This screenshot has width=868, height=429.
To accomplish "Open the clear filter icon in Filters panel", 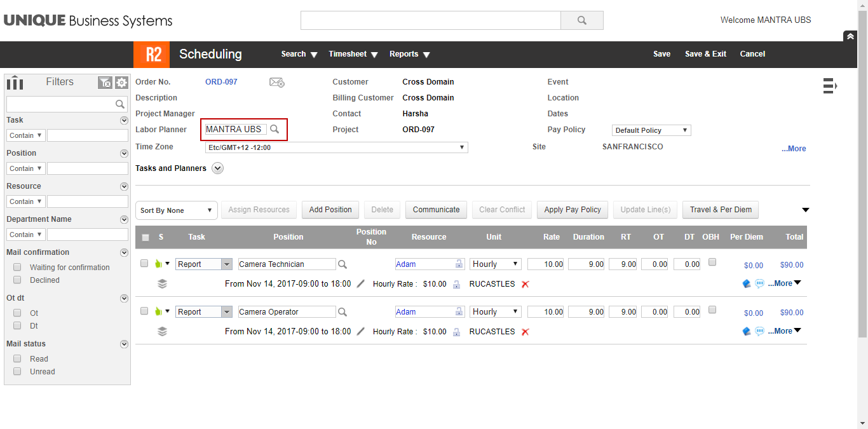I will click(x=105, y=83).
